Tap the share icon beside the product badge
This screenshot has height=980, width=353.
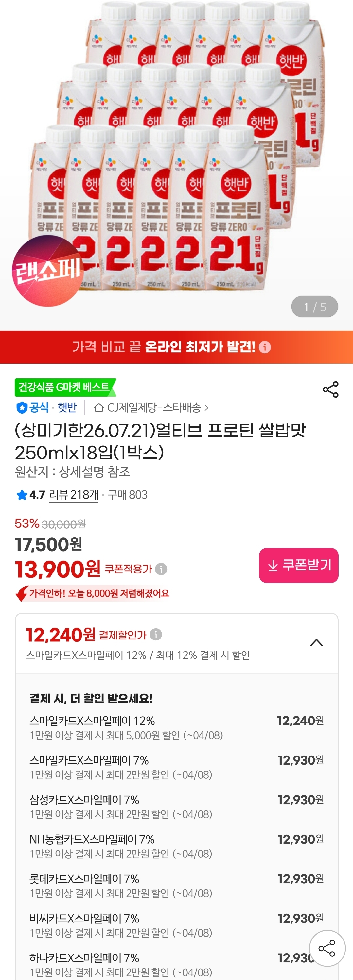(x=330, y=389)
